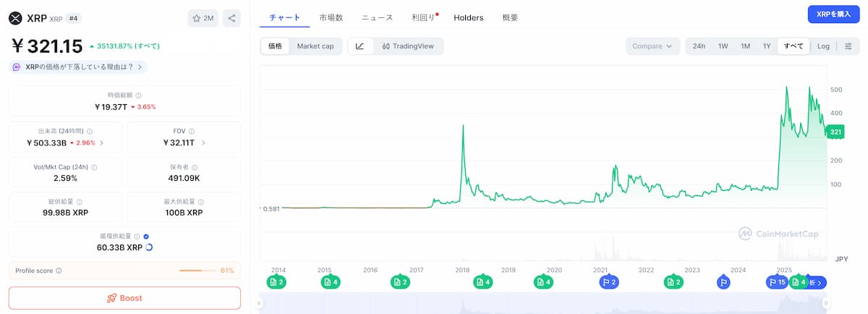Viewport: 868px width, 314px height.
Task: Click the XRP coin logo
Action: pyautogui.click(x=15, y=17)
